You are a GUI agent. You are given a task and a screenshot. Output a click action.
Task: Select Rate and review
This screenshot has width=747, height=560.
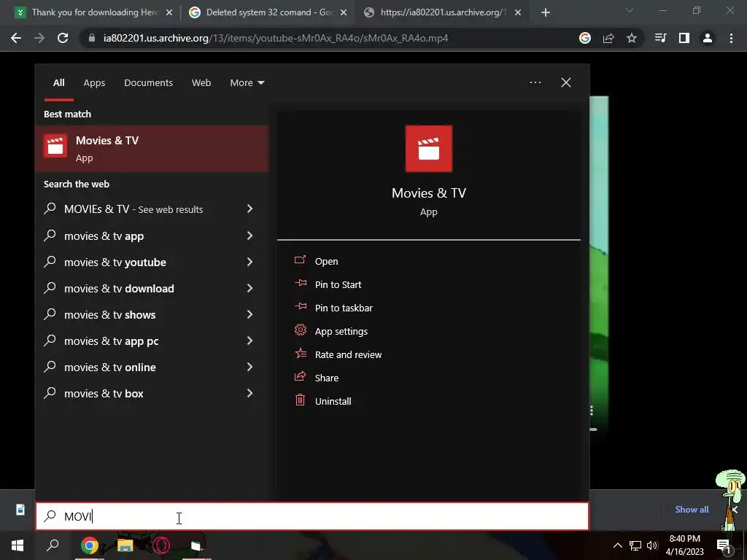click(x=348, y=355)
